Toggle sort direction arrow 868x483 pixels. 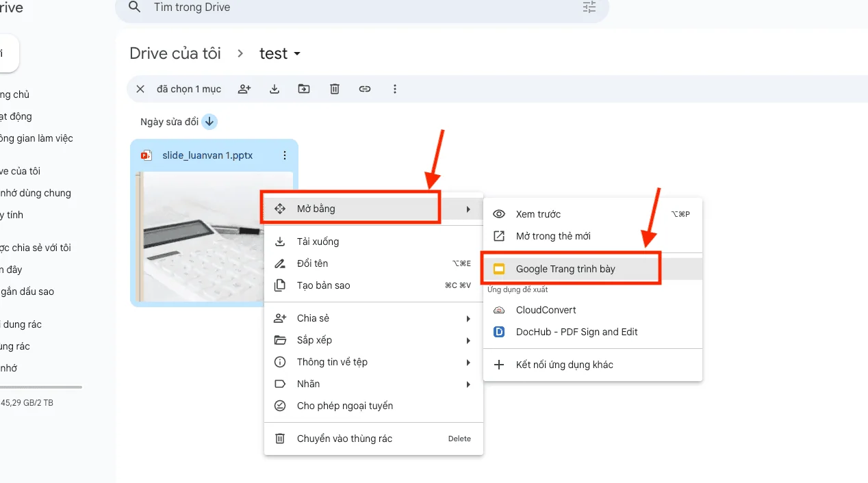pos(209,122)
